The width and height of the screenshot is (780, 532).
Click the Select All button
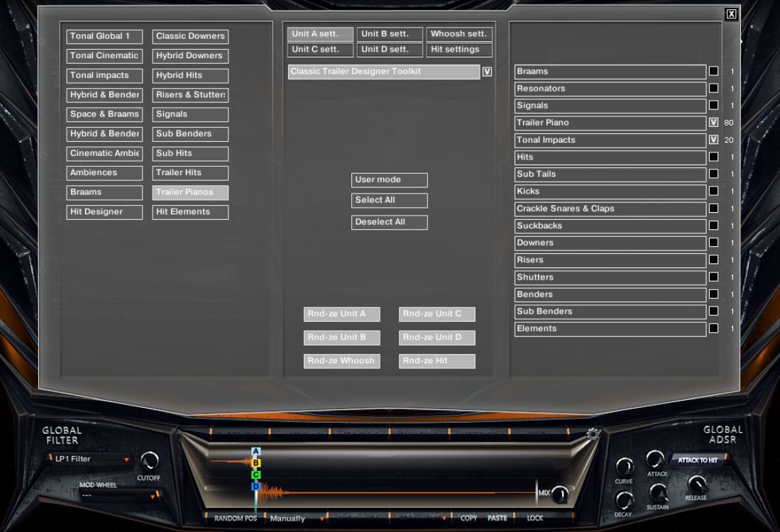point(389,200)
